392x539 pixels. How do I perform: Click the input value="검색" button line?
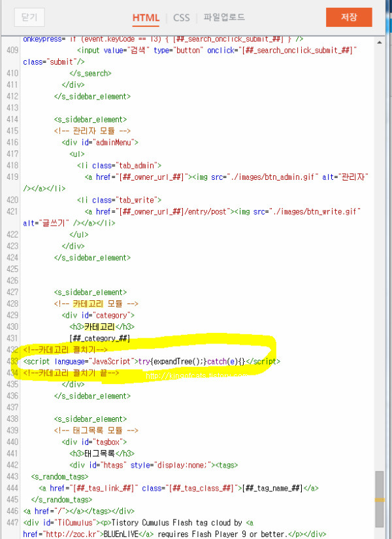[x=217, y=50]
